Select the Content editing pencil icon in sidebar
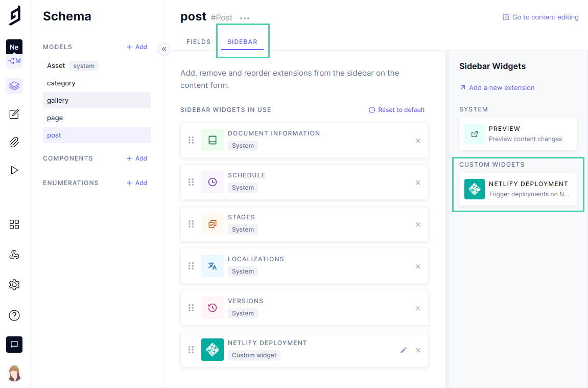The width and height of the screenshot is (588, 388). (14, 114)
